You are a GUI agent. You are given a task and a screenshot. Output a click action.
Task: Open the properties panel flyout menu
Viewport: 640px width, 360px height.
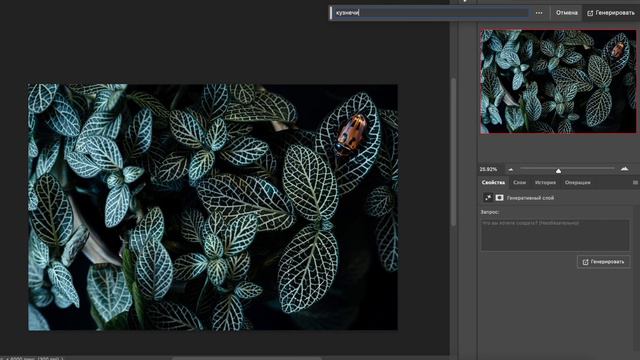click(x=635, y=182)
